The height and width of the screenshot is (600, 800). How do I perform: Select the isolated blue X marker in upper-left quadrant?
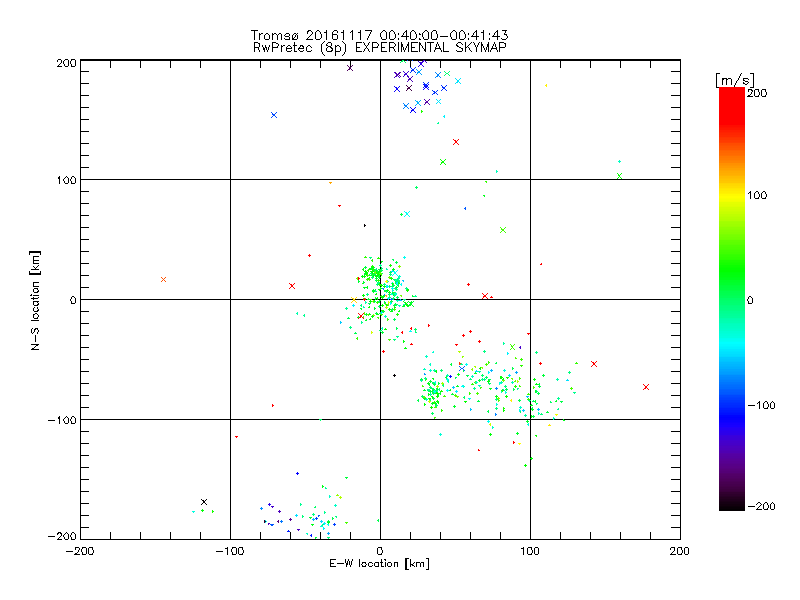[x=274, y=115]
